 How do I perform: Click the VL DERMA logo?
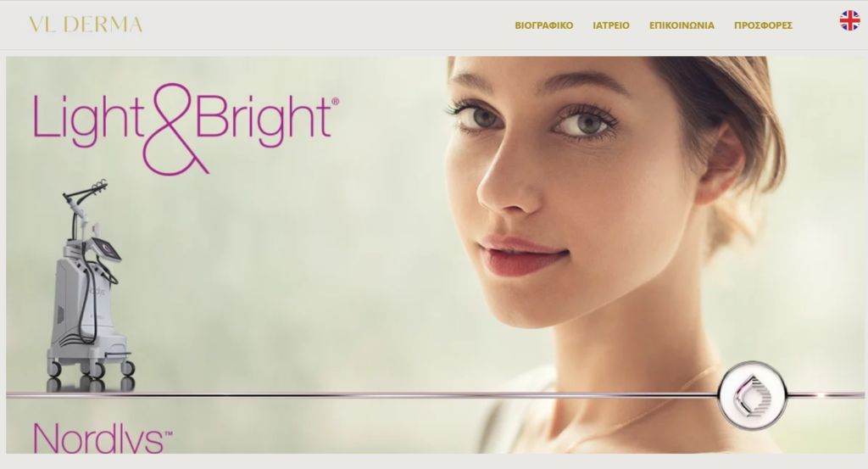coord(86,25)
